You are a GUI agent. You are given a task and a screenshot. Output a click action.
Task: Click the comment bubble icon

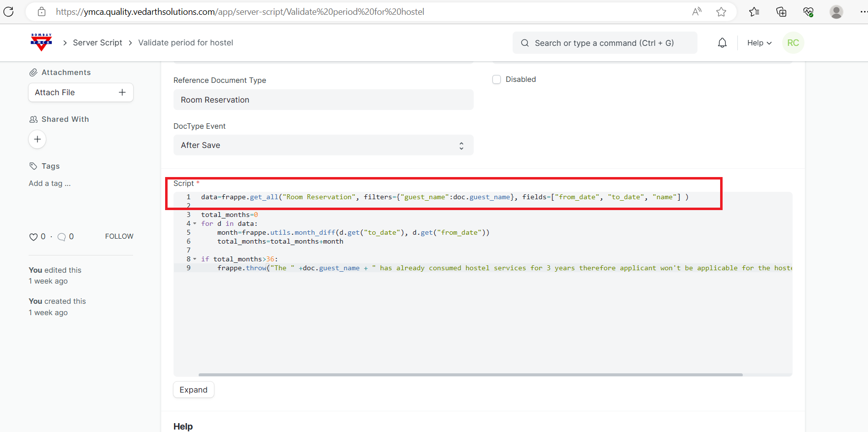coord(62,237)
